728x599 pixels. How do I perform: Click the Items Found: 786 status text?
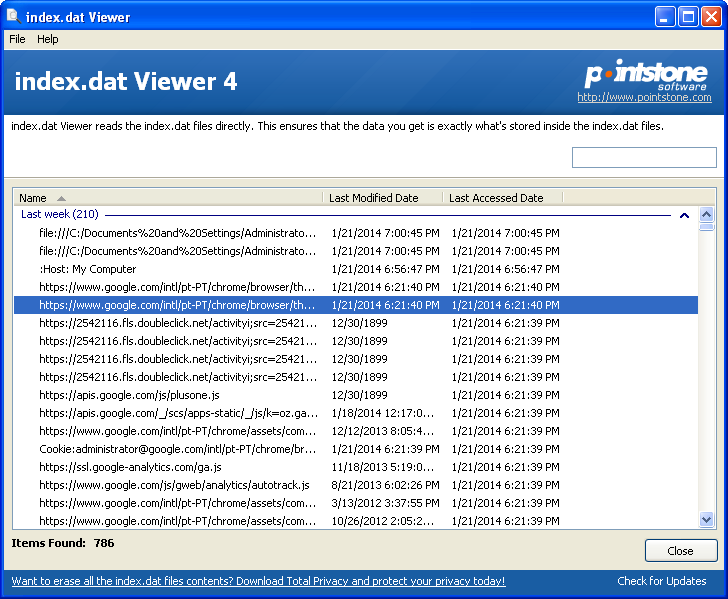pos(63,543)
